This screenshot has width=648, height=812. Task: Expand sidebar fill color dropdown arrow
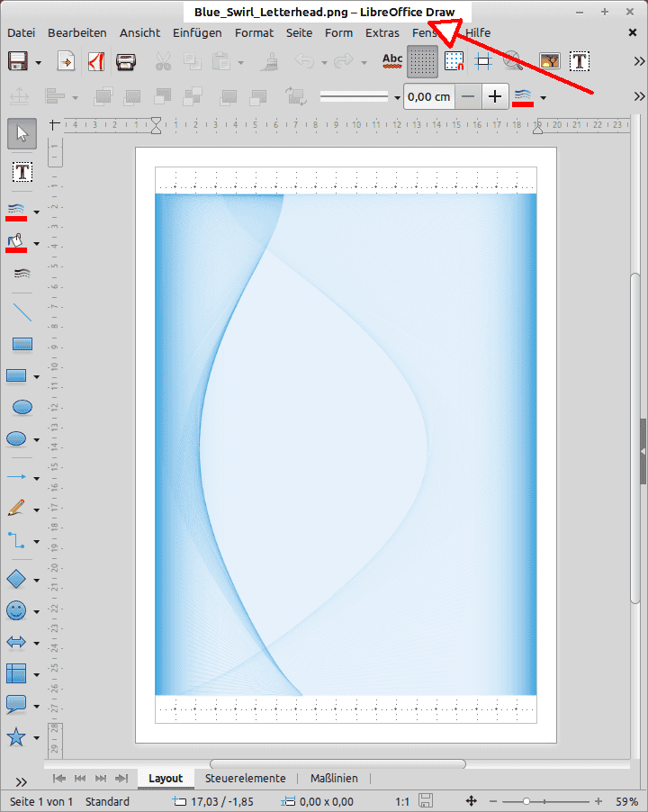point(36,243)
